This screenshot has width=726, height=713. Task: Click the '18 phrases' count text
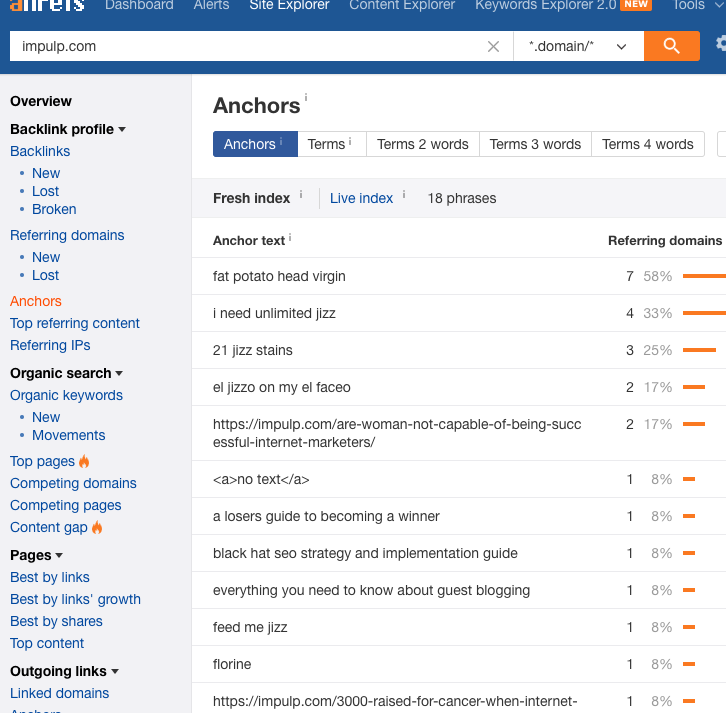tap(462, 198)
